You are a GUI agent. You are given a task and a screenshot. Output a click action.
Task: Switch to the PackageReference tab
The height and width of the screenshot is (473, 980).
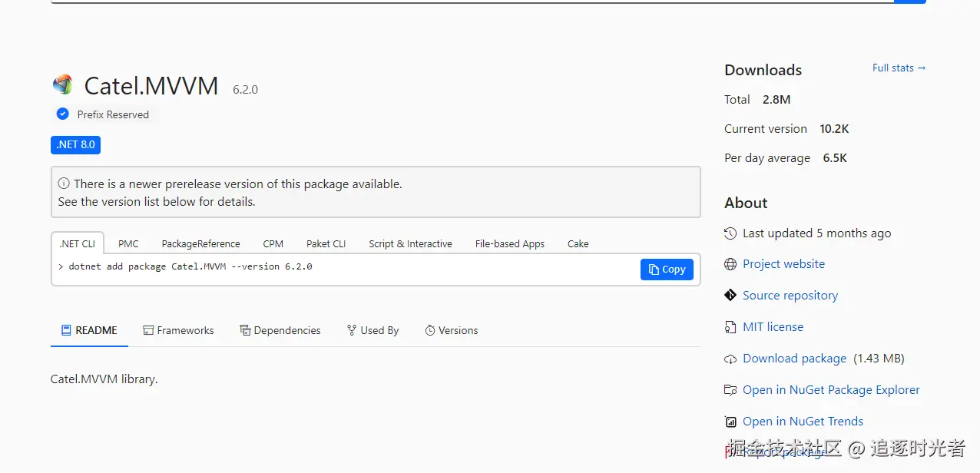tap(200, 243)
